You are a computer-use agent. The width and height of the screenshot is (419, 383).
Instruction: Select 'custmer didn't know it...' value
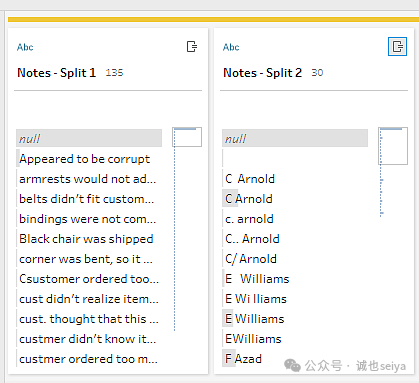coord(89,339)
